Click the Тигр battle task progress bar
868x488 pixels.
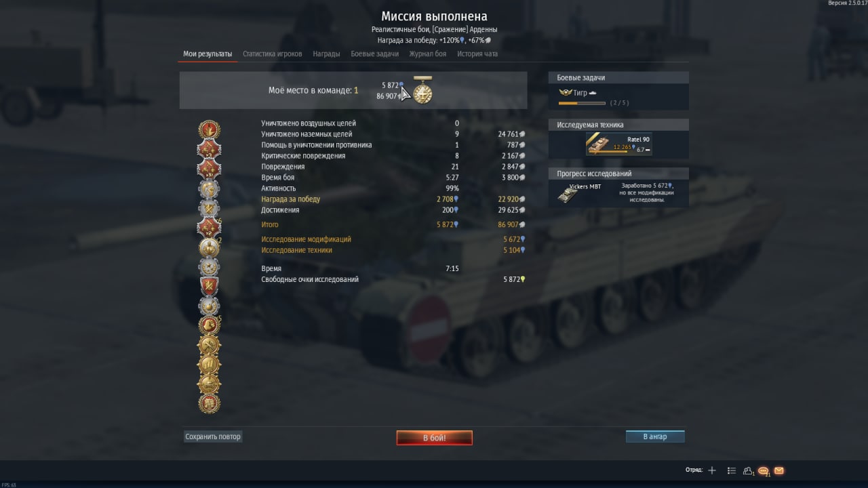(x=582, y=103)
